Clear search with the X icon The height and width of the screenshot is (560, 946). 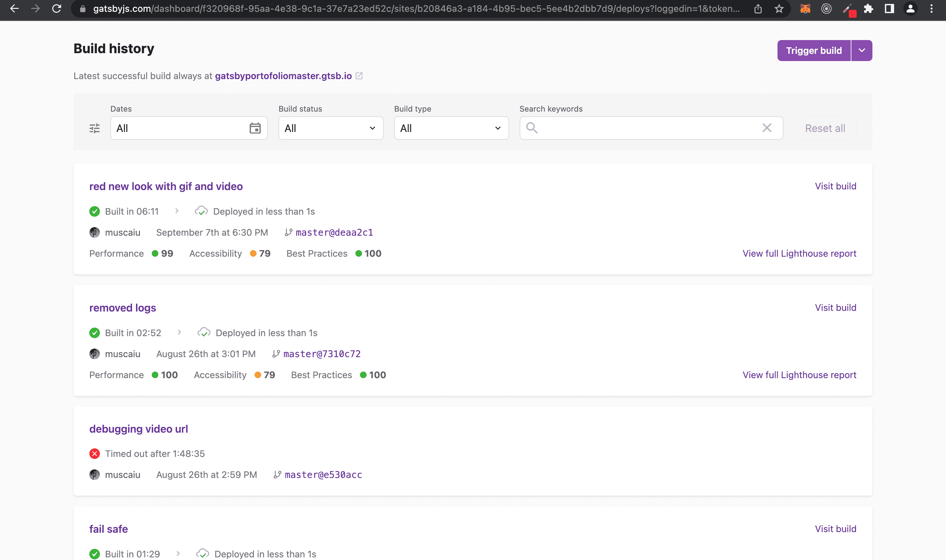[x=767, y=128]
